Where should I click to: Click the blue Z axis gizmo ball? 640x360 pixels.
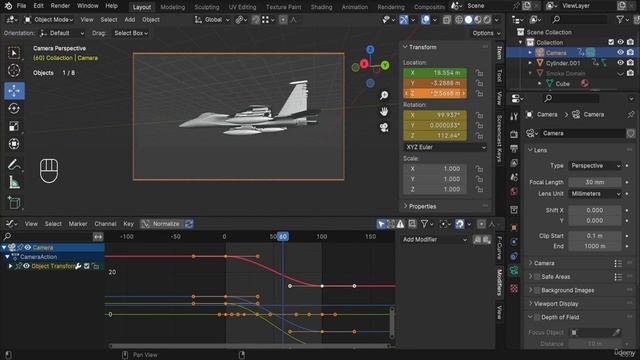click(370, 50)
